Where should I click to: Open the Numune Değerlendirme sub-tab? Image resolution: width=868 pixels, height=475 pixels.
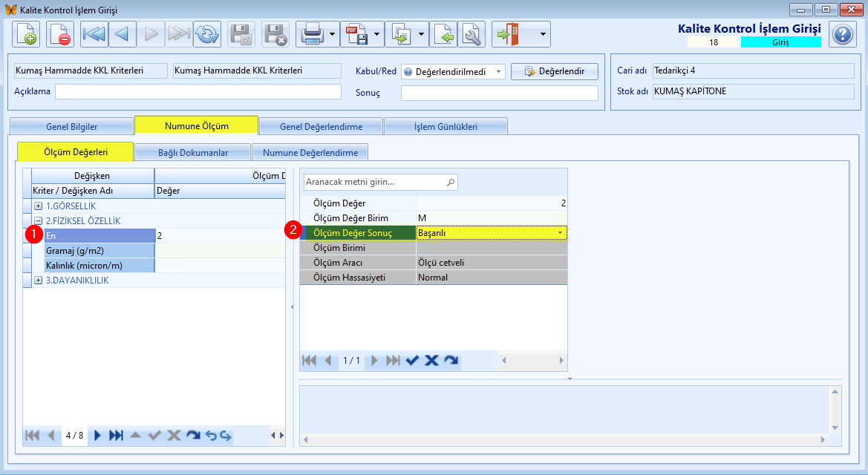[x=310, y=152]
